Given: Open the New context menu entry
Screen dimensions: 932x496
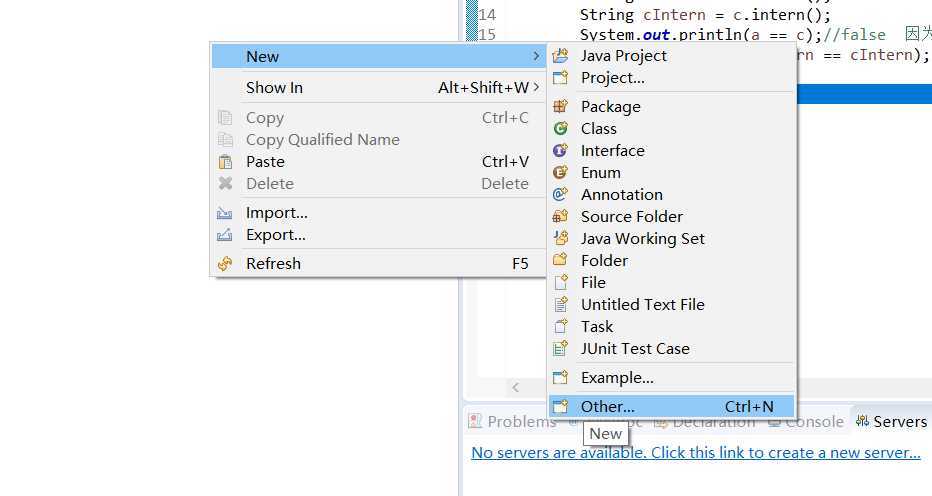Looking at the screenshot, I should click(x=378, y=56).
